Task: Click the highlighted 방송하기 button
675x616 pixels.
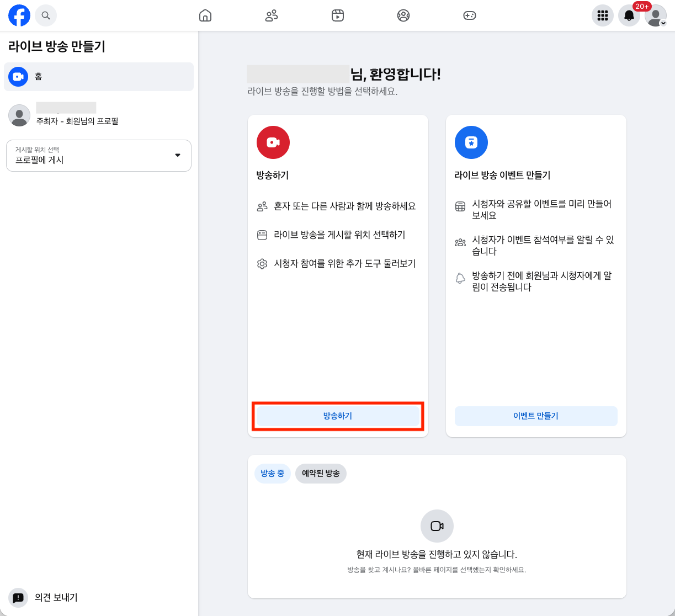Action: pyautogui.click(x=338, y=416)
